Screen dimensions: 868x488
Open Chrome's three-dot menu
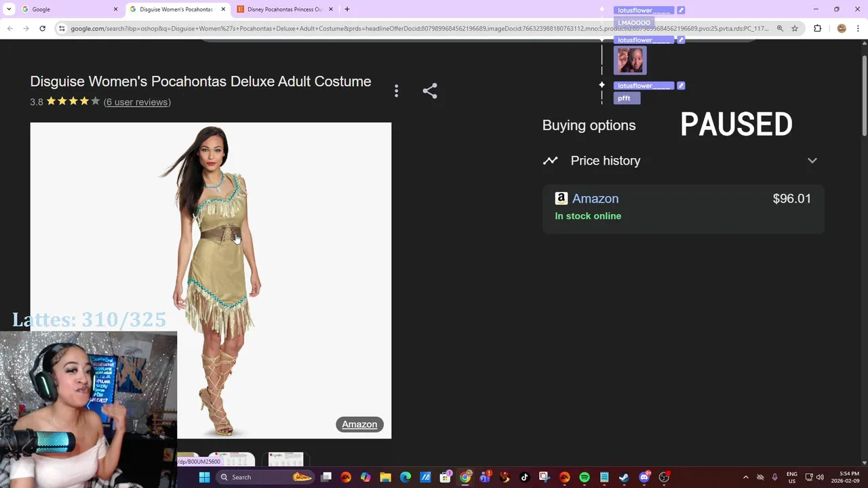click(x=859, y=28)
